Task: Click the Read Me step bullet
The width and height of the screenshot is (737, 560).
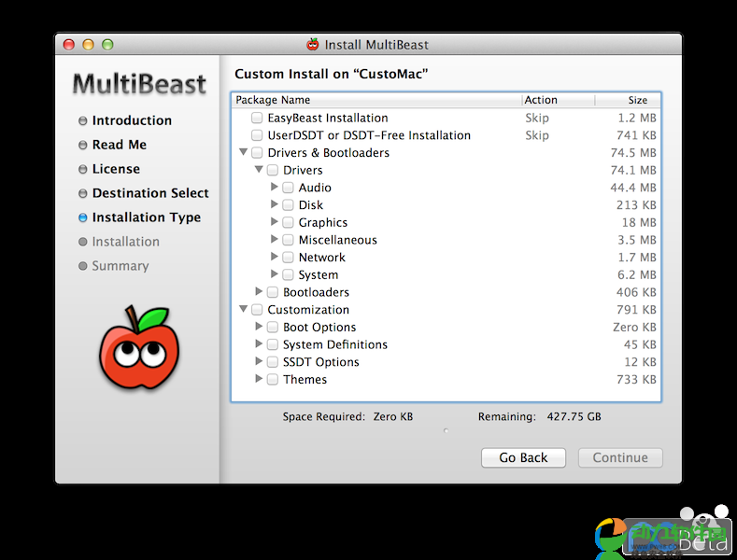Action: (83, 145)
